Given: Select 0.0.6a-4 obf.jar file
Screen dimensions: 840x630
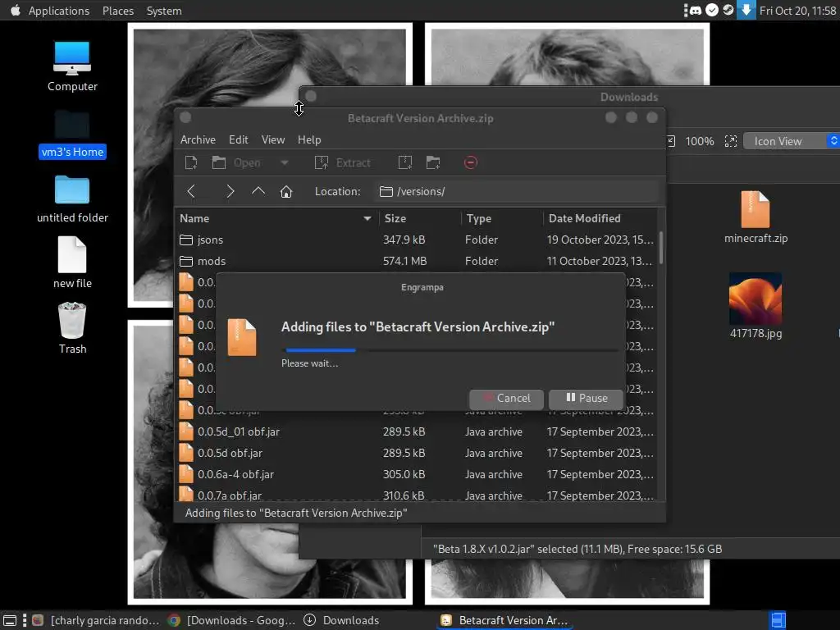Looking at the screenshot, I should point(416,475).
